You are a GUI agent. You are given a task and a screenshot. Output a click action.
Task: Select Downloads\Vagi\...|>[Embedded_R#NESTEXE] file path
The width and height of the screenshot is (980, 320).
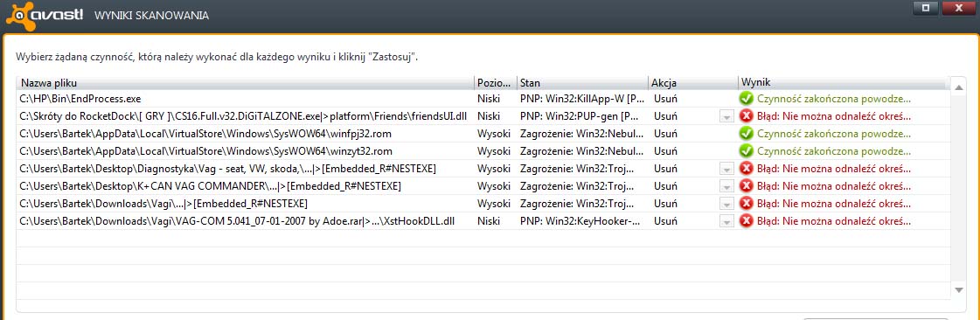click(x=163, y=204)
